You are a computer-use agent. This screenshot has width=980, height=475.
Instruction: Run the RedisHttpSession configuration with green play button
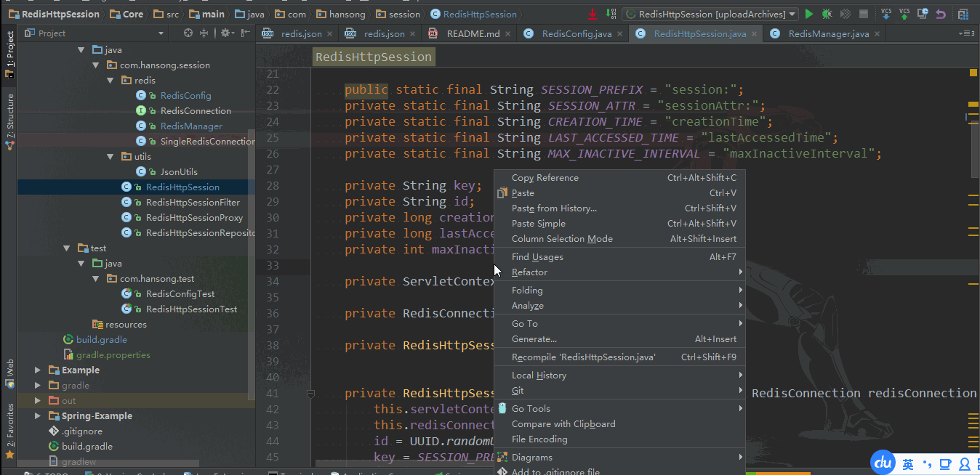[x=809, y=14]
